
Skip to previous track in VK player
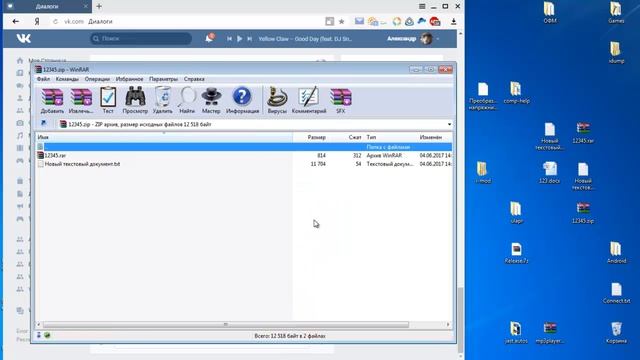point(229,39)
